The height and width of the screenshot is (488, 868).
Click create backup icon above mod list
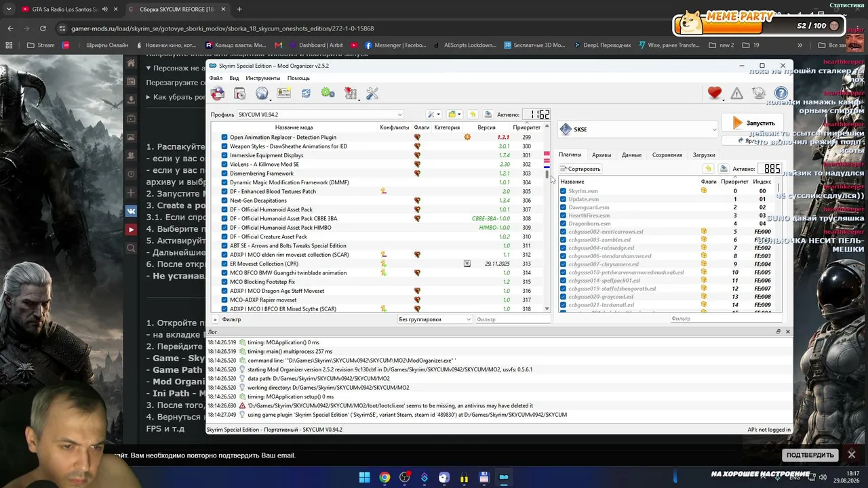coord(488,115)
